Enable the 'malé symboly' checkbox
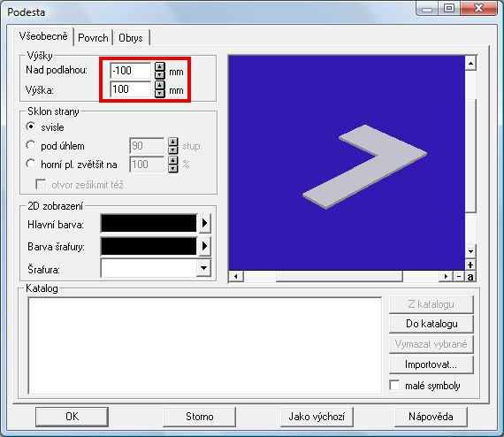Image resolution: width=504 pixels, height=437 pixels. pyautogui.click(x=394, y=385)
